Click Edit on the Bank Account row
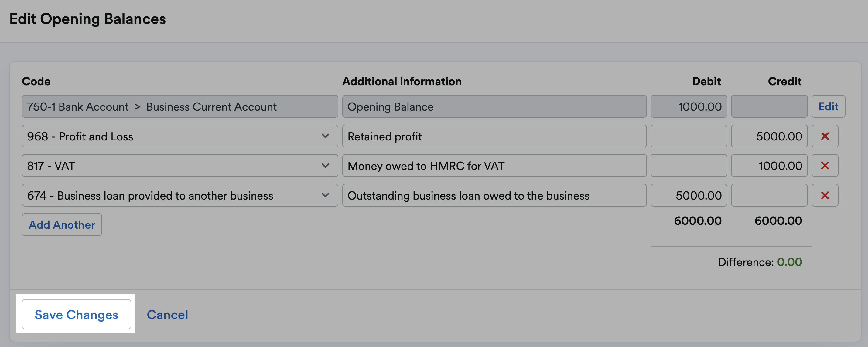This screenshot has width=868, height=347. [x=828, y=106]
